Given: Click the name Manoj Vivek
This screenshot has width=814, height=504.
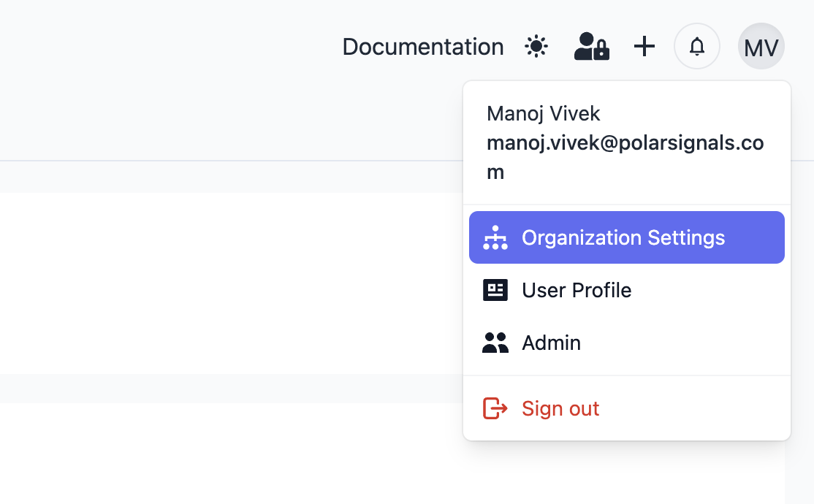Looking at the screenshot, I should tap(544, 113).
